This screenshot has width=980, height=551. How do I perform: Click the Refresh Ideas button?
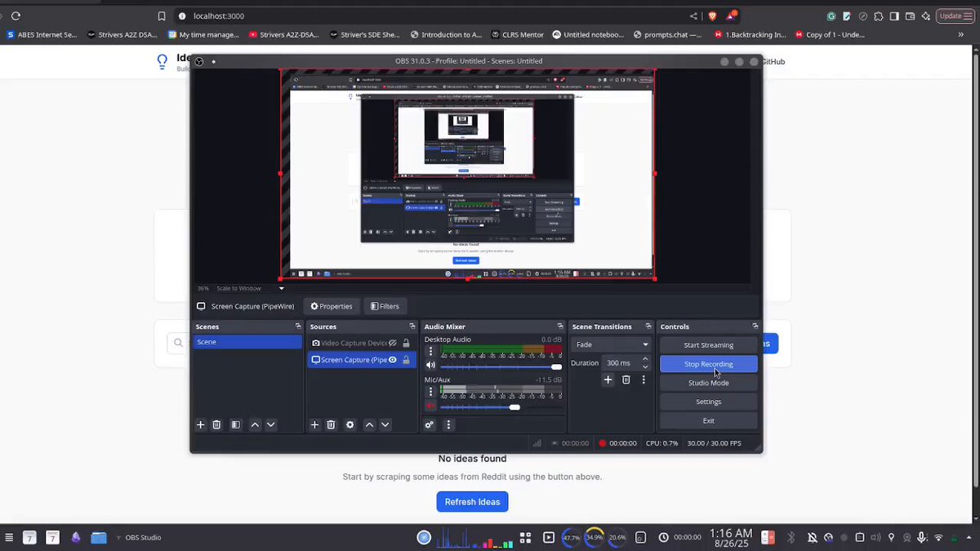click(x=472, y=501)
